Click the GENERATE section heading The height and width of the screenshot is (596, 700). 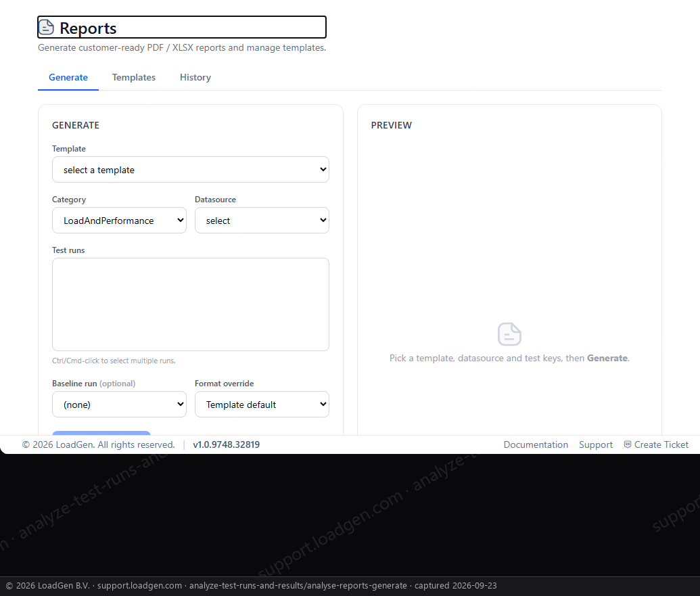(76, 125)
